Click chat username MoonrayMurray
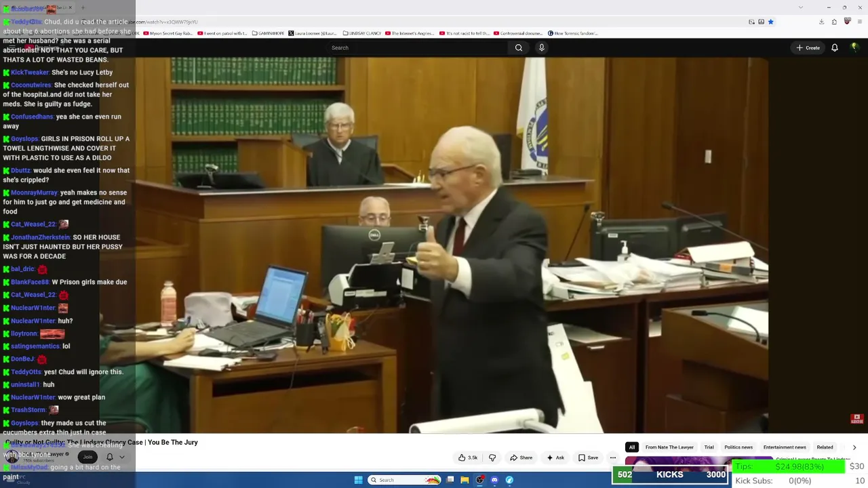868x488 pixels. click(34, 192)
